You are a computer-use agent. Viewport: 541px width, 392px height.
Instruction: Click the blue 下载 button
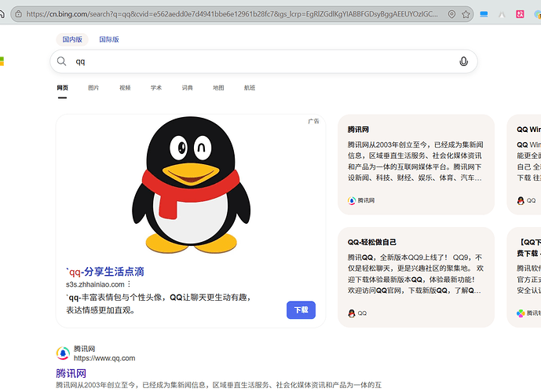(x=301, y=310)
